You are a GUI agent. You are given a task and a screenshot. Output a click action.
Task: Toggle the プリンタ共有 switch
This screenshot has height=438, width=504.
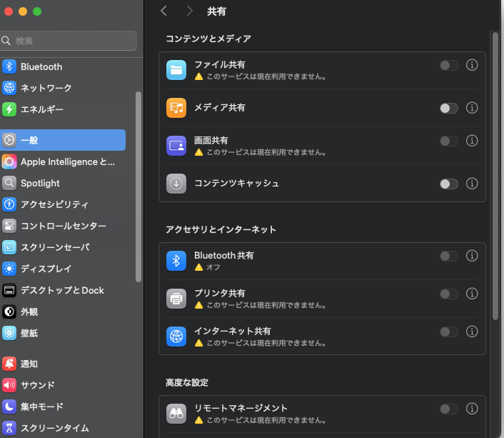[x=449, y=294]
